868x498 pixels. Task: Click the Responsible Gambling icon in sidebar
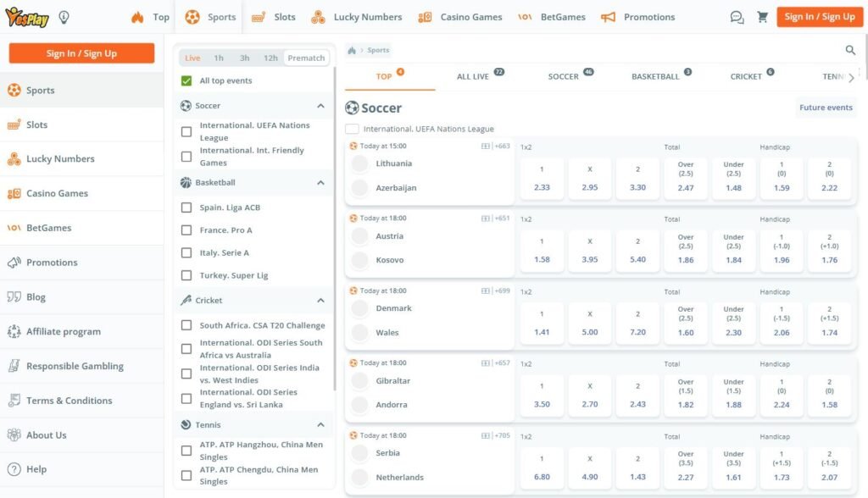(14, 366)
